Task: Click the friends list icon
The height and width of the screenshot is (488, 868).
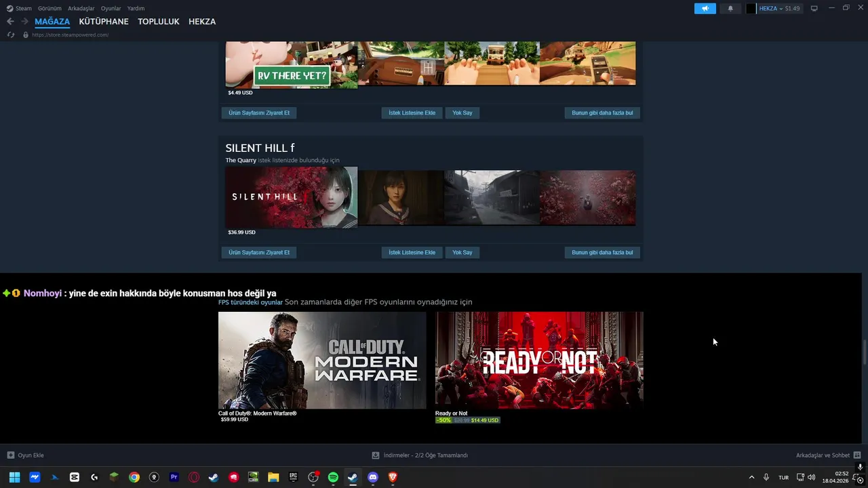Action: click(x=857, y=455)
